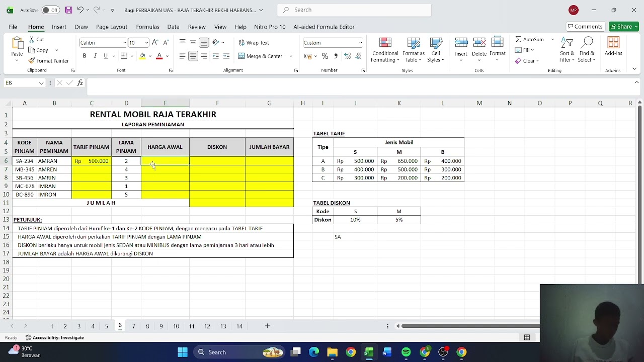
Task: Open the font name Calibri dropdown
Action: [x=125, y=43]
